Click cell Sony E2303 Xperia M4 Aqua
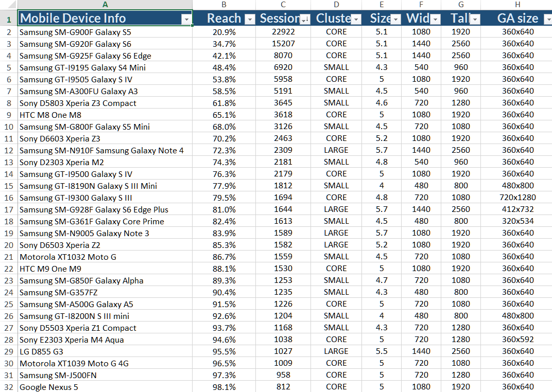552x392 pixels. [105, 340]
